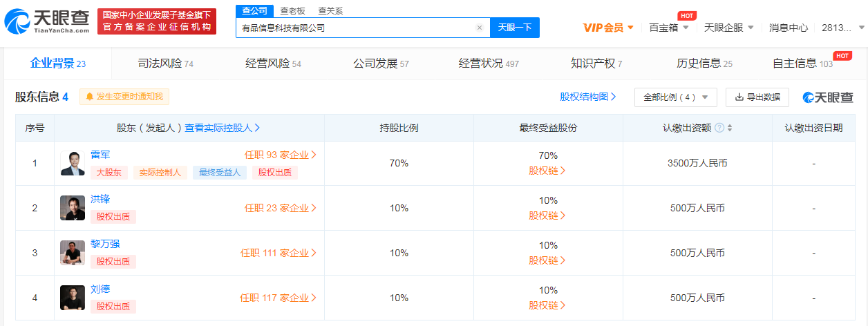This screenshot has width=868, height=326.
Task: Open shareholder name 黎万强
Action: click(105, 244)
